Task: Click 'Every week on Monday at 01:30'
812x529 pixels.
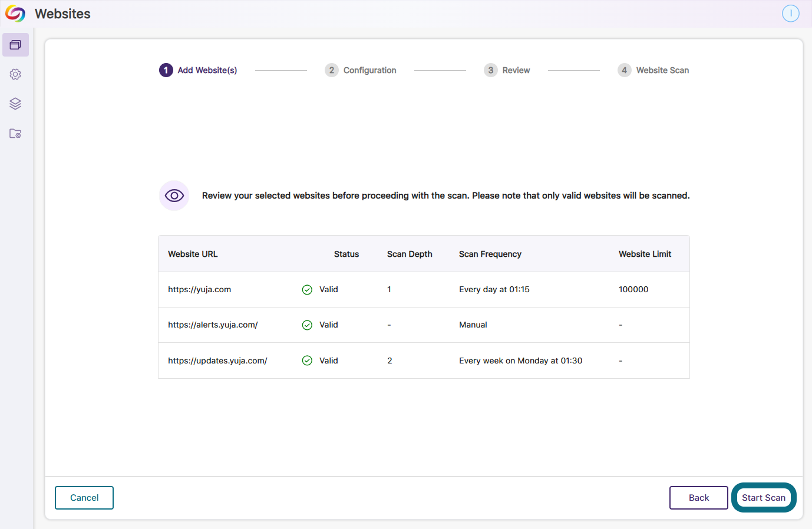Action: 521,361
